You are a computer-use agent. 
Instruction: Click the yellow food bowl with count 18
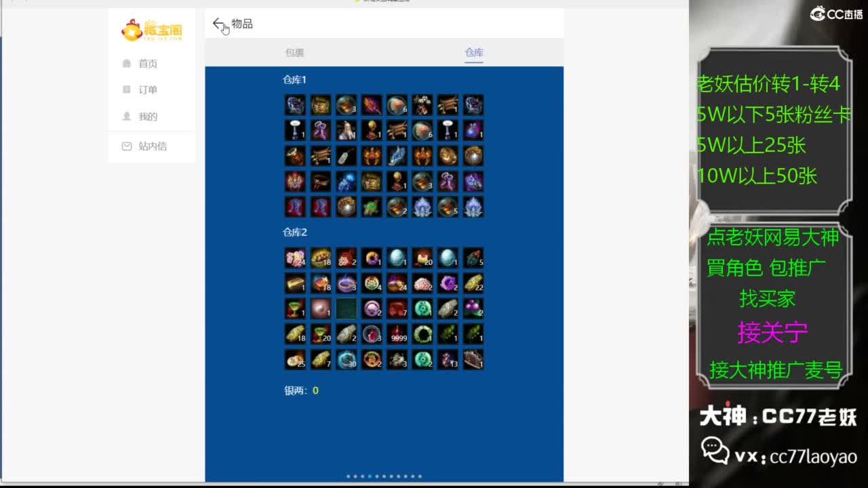(x=321, y=258)
